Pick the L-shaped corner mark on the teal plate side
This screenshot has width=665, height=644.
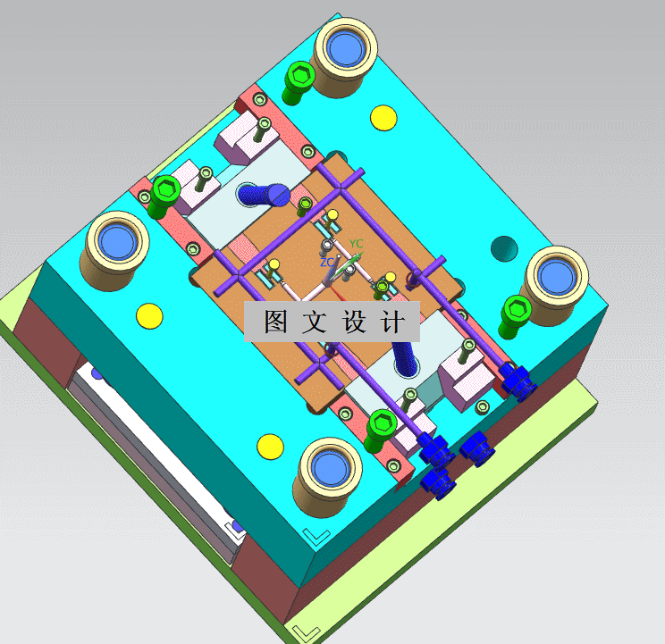click(316, 537)
